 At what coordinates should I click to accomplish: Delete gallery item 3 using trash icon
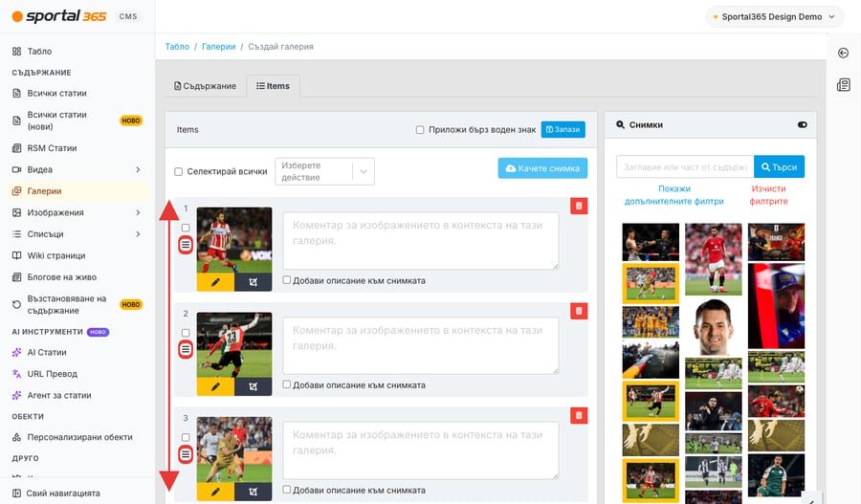pyautogui.click(x=579, y=416)
